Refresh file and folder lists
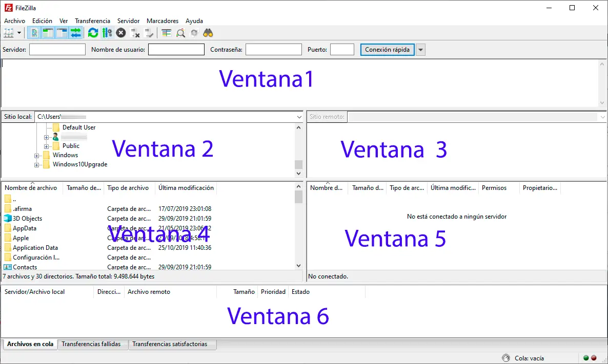608x364 pixels. tap(93, 33)
